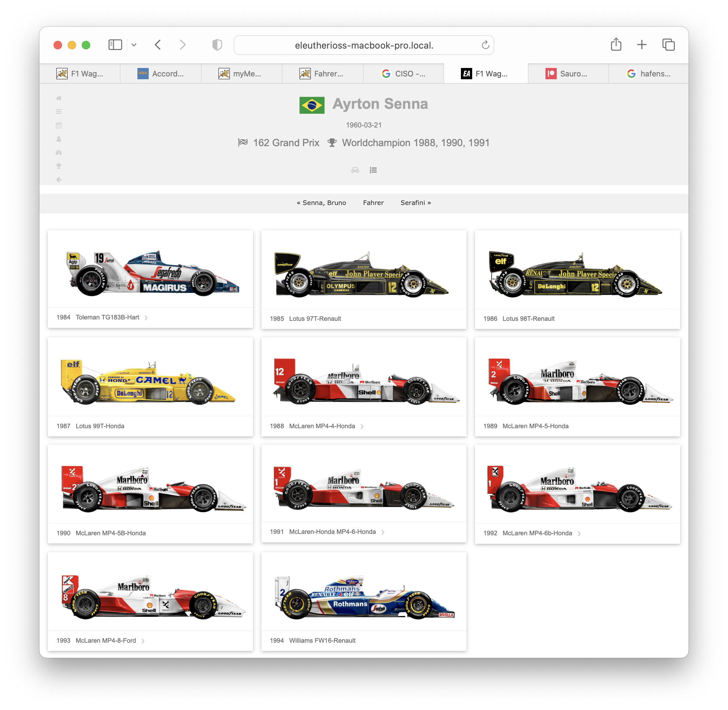Switch to the Sauro browser tab

tap(568, 74)
